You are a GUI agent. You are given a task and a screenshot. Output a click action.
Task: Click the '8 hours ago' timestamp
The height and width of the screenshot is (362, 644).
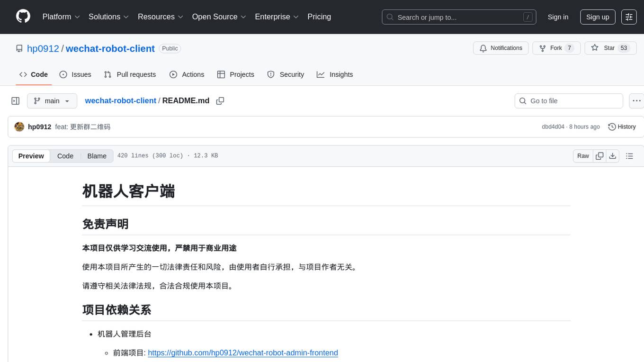[x=584, y=127]
